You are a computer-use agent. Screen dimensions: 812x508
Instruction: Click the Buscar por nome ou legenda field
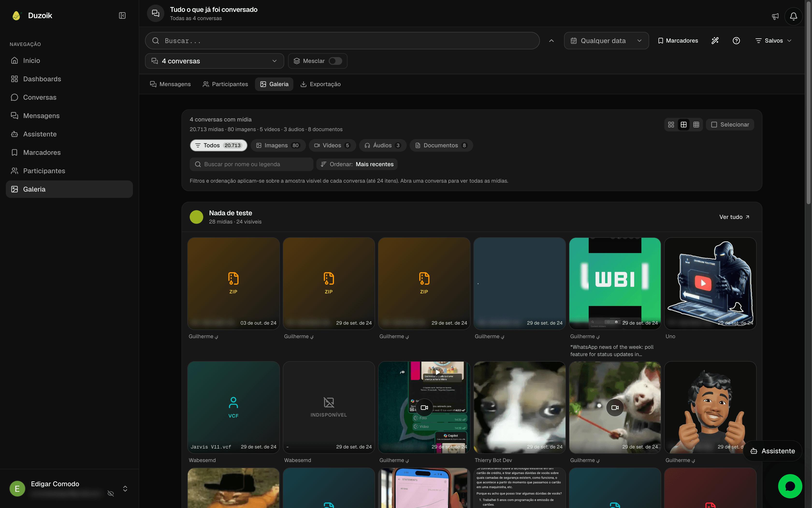(x=251, y=164)
